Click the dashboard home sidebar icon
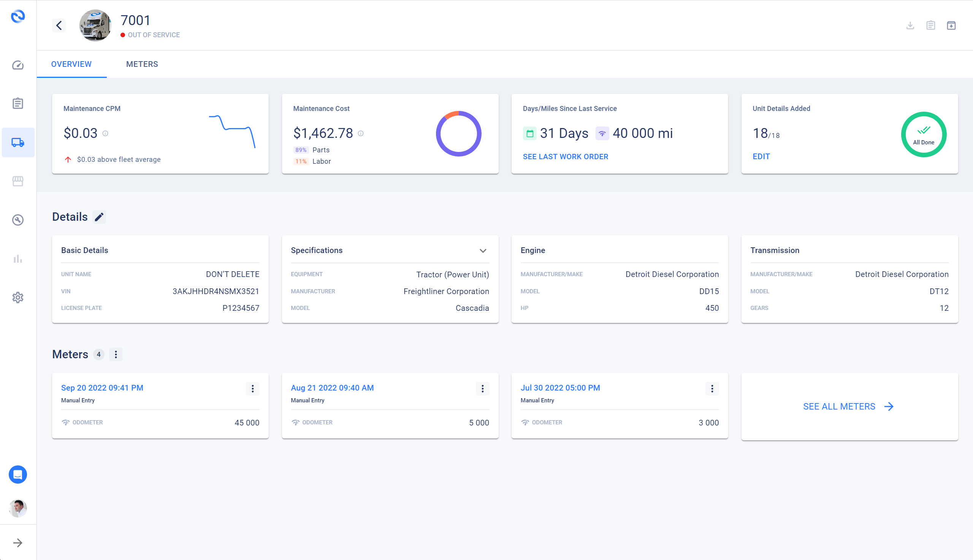The width and height of the screenshot is (973, 560). (18, 65)
